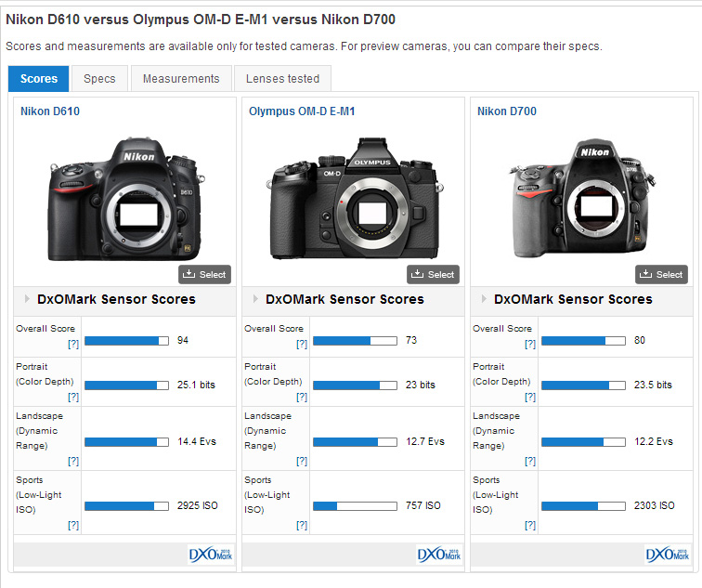Image resolution: width=702 pixels, height=588 pixels.
Task: Click the Select button under Nikon D700
Action: click(661, 274)
